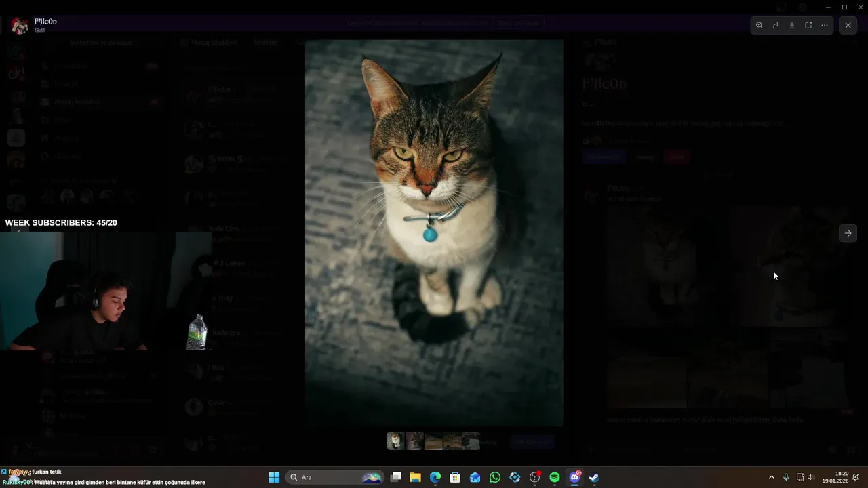The image size is (868, 488).
Task: Select the third thumbnail in the strip
Action: coord(433,441)
